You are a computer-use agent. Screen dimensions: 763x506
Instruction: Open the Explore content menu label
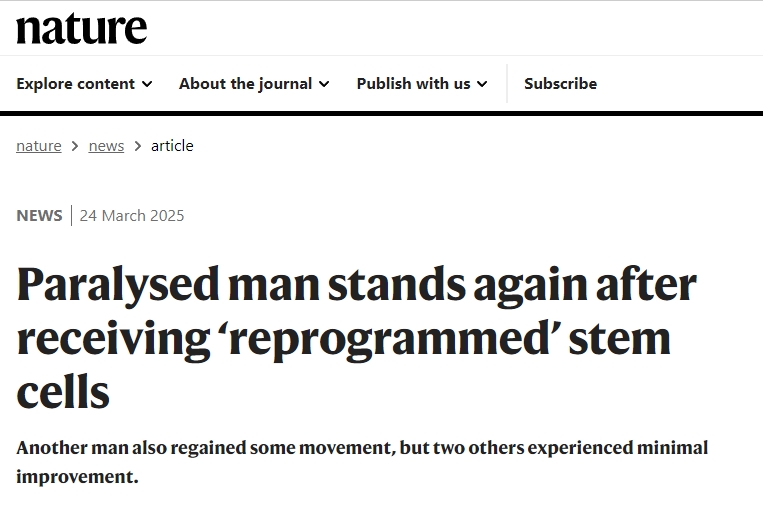(75, 84)
